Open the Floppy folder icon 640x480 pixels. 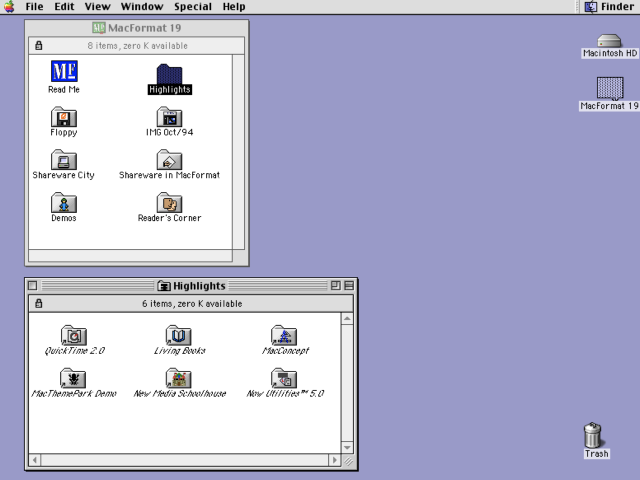pyautogui.click(x=64, y=117)
